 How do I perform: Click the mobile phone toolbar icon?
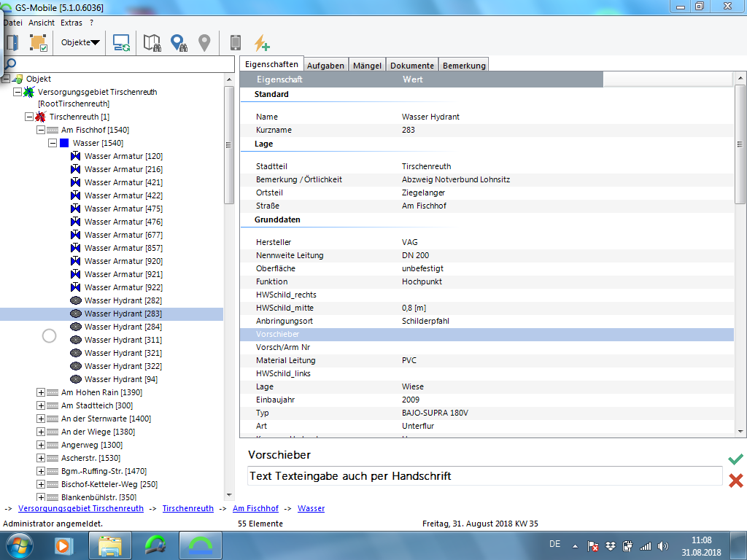tap(235, 43)
